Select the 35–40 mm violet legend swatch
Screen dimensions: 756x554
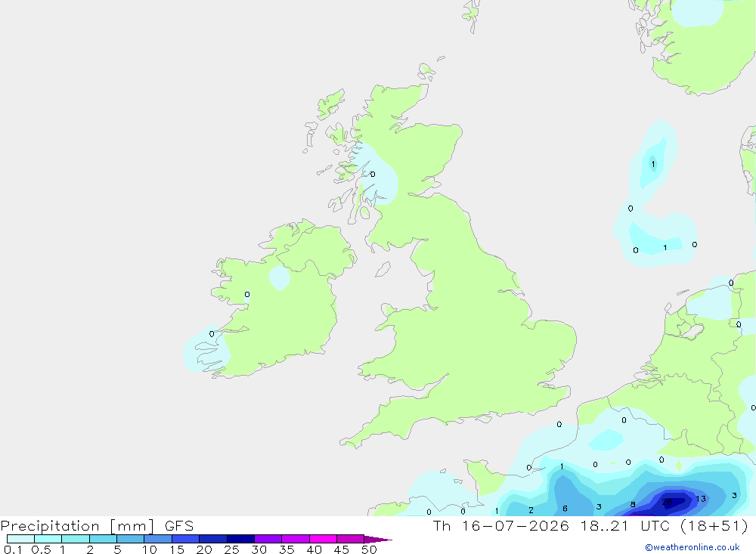pyautogui.click(x=296, y=539)
